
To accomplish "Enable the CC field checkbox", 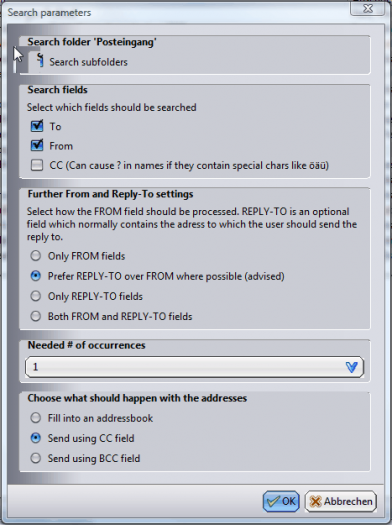I will point(37,165).
